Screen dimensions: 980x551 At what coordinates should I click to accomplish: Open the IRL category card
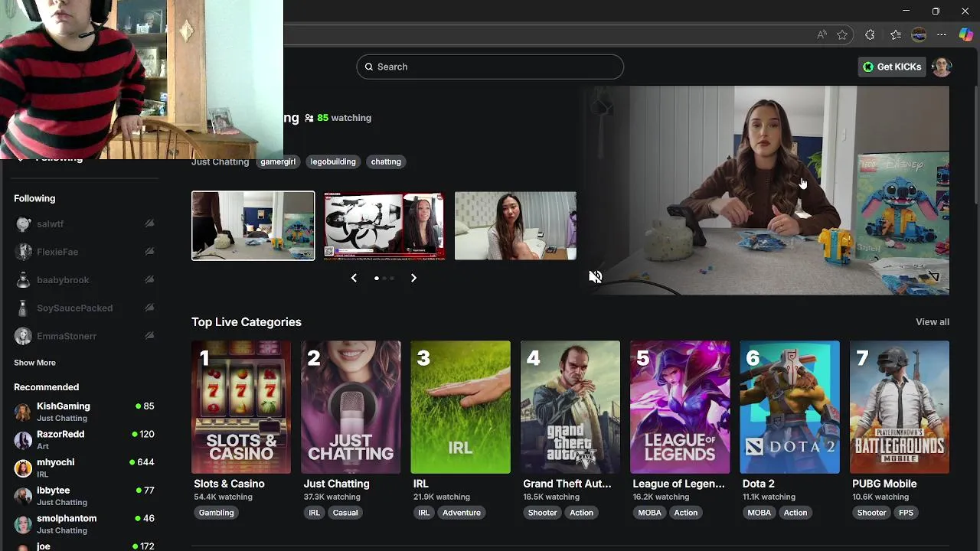click(x=460, y=407)
